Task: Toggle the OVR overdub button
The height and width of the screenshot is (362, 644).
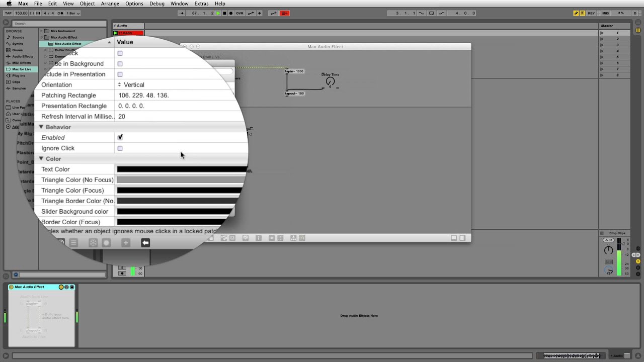Action: (x=239, y=13)
